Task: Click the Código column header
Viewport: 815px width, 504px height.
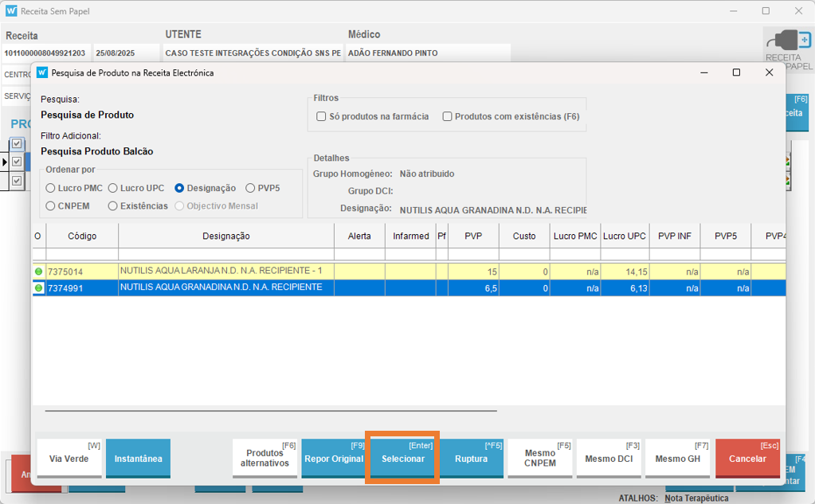Action: point(82,236)
